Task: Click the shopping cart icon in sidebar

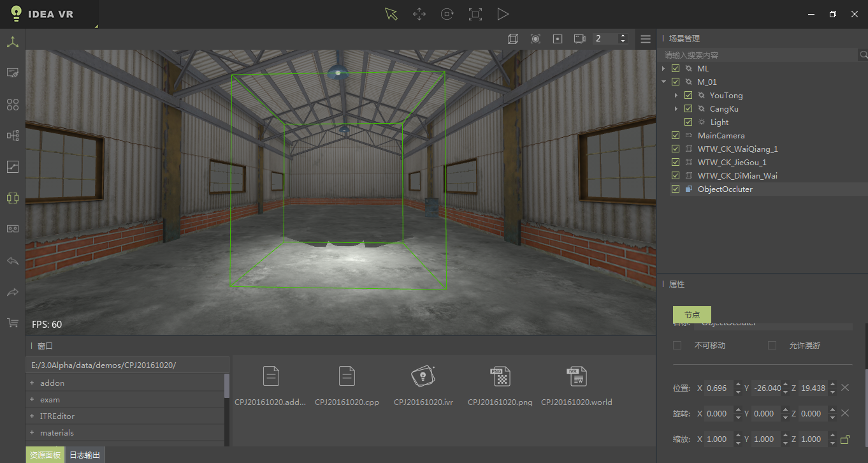Action: pyautogui.click(x=13, y=323)
